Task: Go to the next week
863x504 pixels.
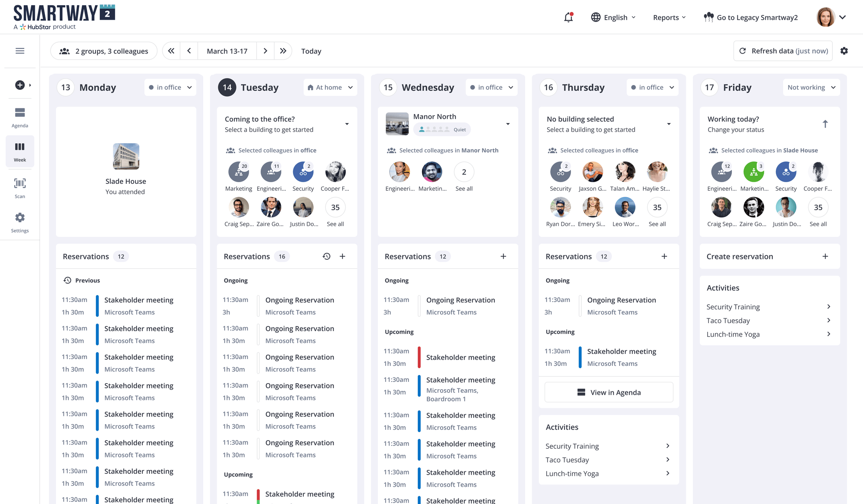Action: (265, 51)
